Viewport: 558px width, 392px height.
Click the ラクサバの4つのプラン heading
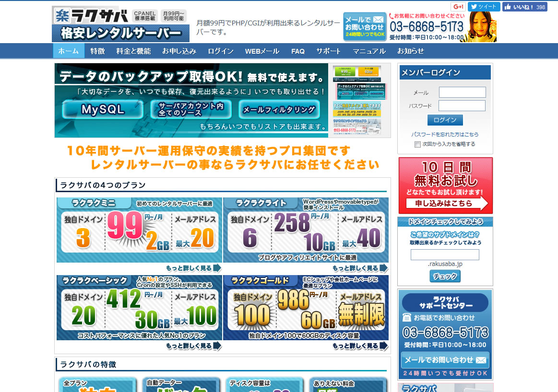click(x=103, y=185)
